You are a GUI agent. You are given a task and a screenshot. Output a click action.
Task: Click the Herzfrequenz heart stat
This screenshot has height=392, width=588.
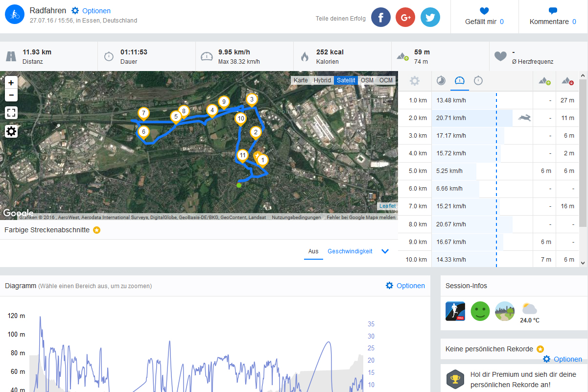[x=539, y=56]
